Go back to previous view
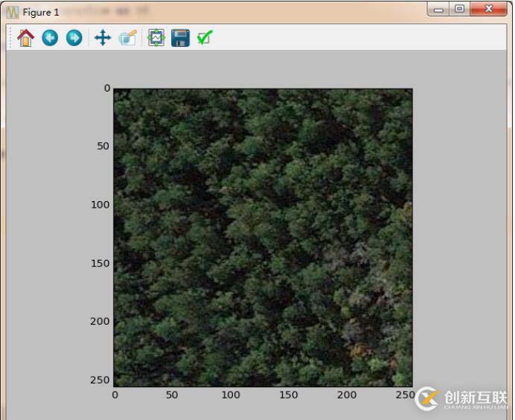The image size is (515, 420). pos(50,38)
